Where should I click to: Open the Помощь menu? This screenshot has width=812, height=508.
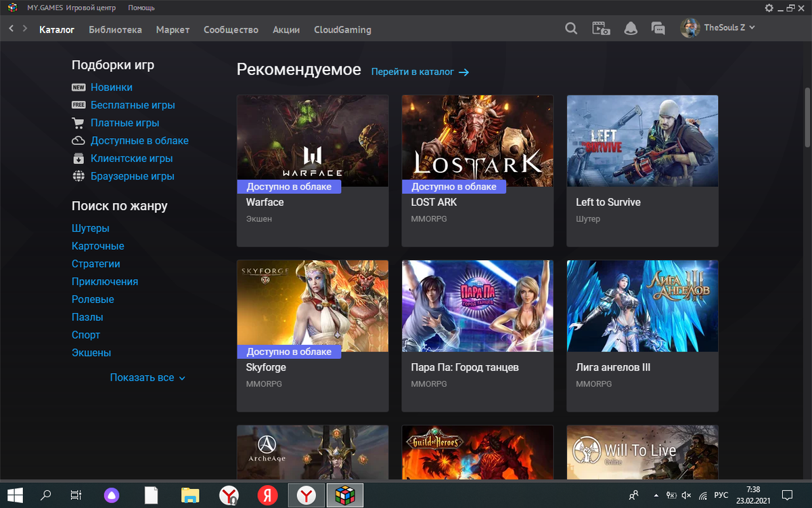pos(141,7)
